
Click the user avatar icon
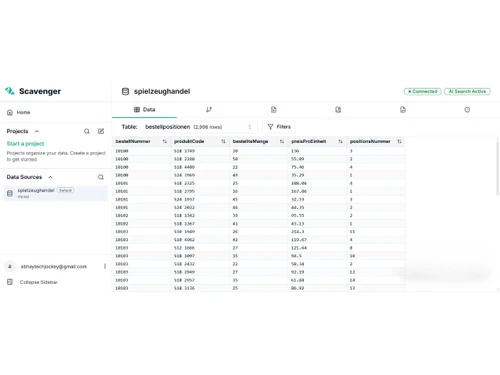(x=10, y=266)
